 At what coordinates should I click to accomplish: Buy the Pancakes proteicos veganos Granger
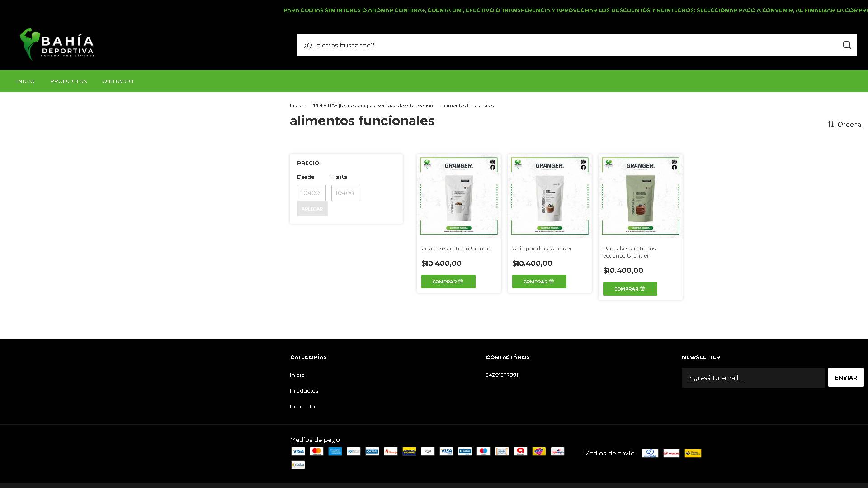[630, 289]
